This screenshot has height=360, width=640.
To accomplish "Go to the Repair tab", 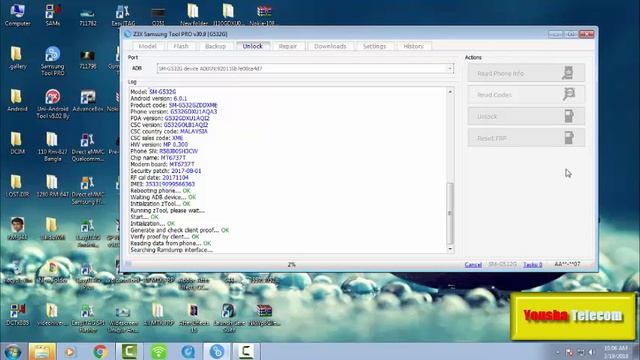I will pos(288,46).
